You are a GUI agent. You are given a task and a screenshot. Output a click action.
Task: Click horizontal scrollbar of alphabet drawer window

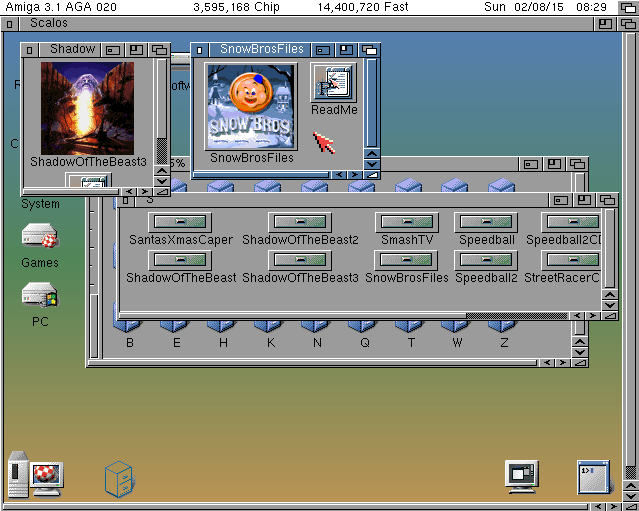[x=313, y=363]
